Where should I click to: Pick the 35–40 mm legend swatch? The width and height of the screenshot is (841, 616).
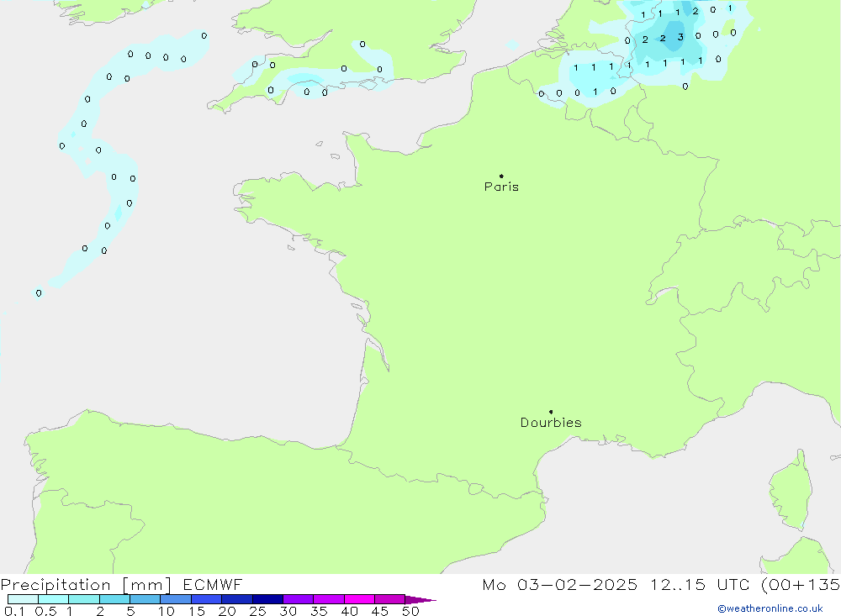[329, 599]
